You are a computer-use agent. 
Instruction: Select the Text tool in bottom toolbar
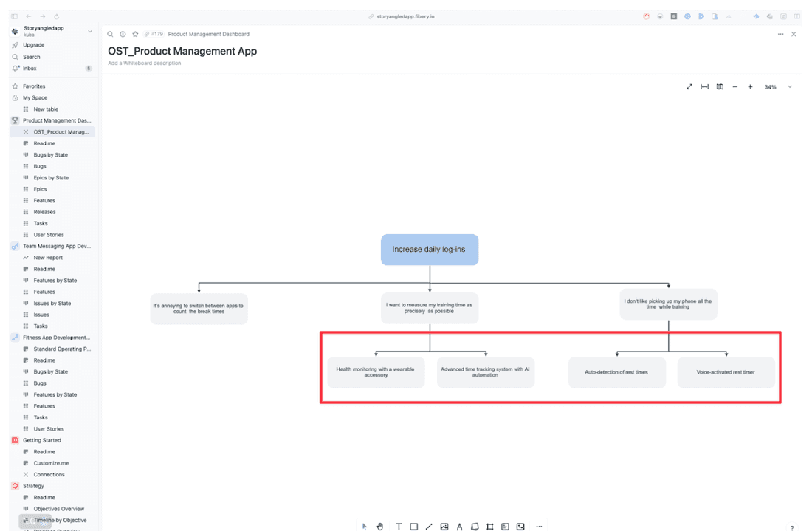pos(399,527)
